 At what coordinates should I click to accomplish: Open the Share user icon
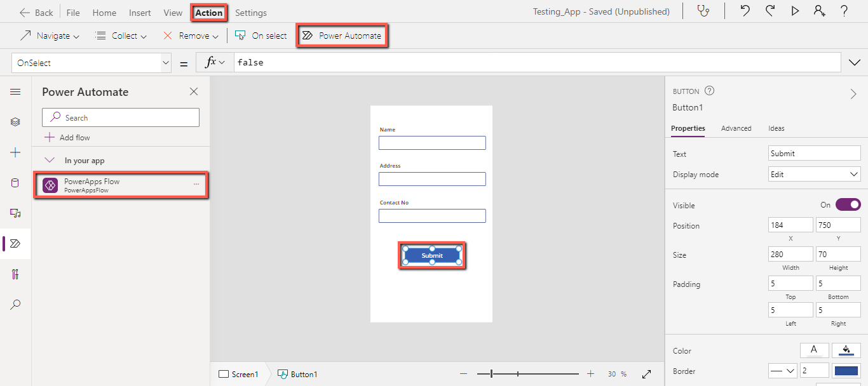tap(819, 11)
